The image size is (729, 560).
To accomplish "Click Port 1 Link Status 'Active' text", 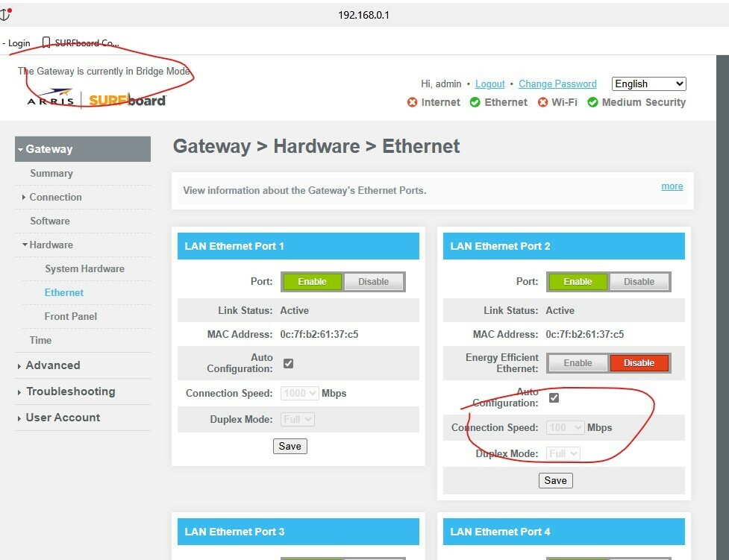I will (x=294, y=310).
